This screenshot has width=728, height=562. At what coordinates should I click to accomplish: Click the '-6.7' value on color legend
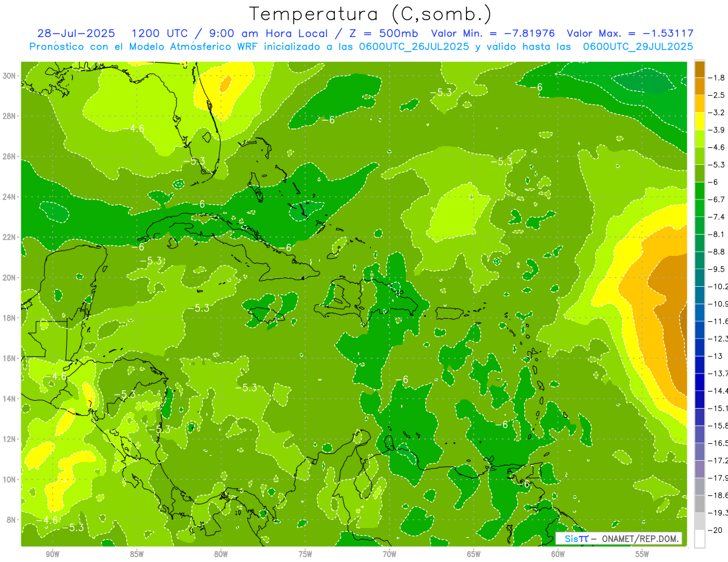(x=718, y=199)
